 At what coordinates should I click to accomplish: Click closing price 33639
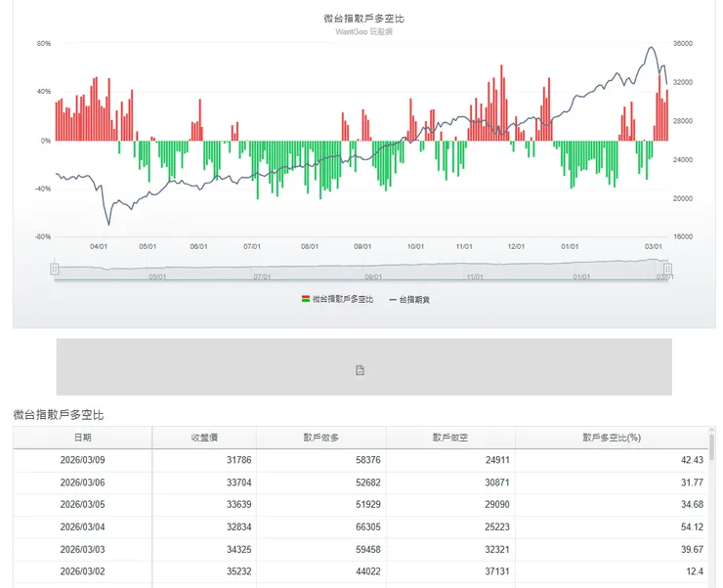pos(238,505)
